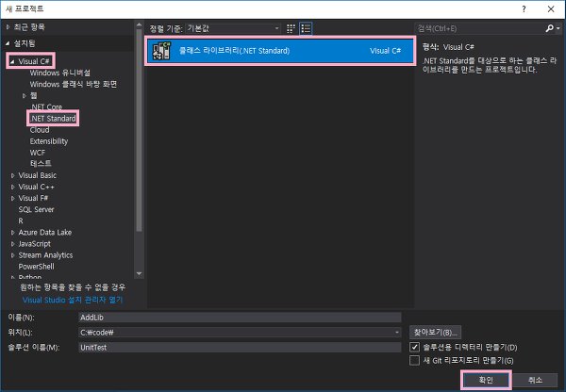
Task: Select 클래스 라이브러리(.NET Standard) template
Action: coord(280,51)
